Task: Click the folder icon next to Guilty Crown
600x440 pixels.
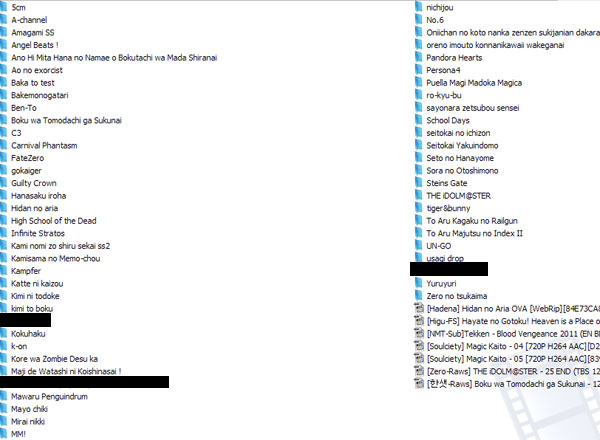Action: (3, 183)
